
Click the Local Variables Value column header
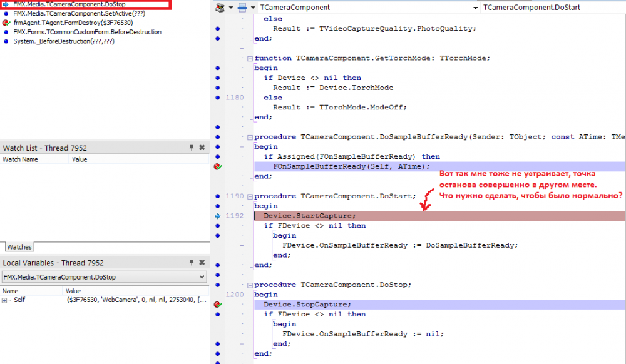point(136,291)
